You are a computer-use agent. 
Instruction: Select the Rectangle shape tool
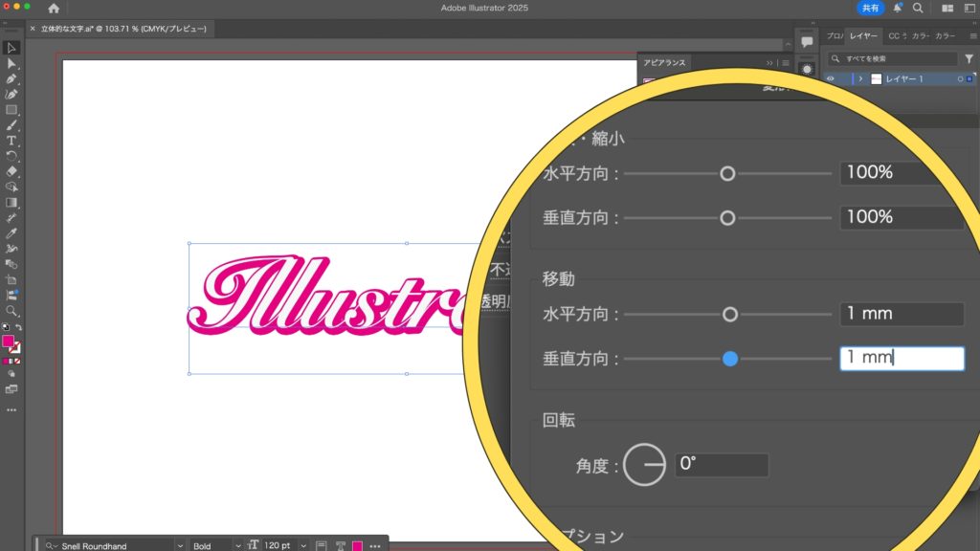point(11,110)
